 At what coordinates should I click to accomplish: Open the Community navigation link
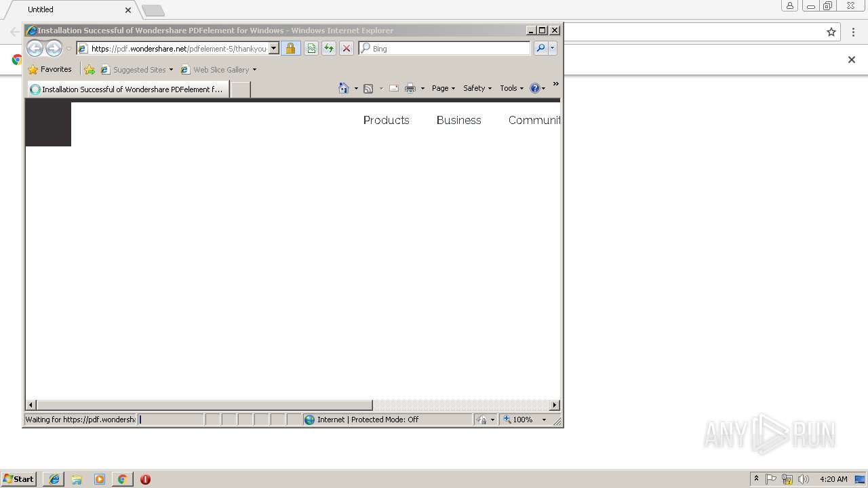[534, 120]
